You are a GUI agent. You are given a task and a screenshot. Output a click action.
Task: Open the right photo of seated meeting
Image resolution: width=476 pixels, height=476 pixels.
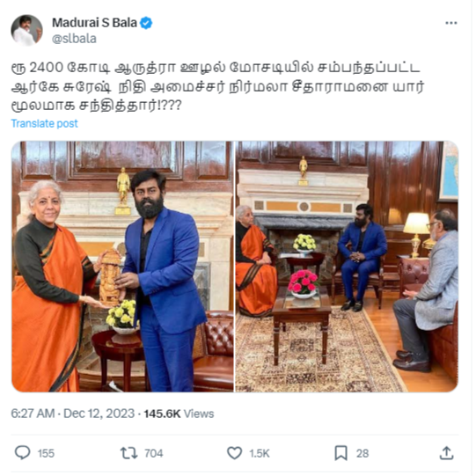pos(347,267)
